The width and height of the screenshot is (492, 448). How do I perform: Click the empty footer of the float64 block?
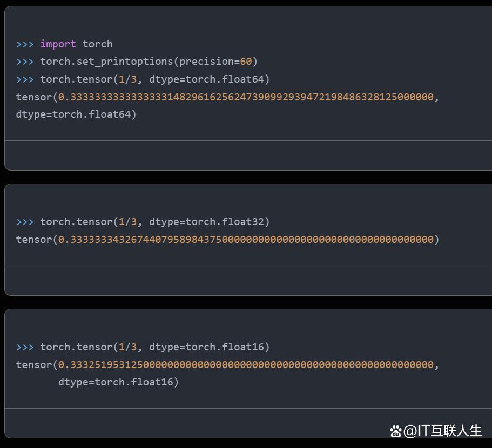[x=248, y=155]
